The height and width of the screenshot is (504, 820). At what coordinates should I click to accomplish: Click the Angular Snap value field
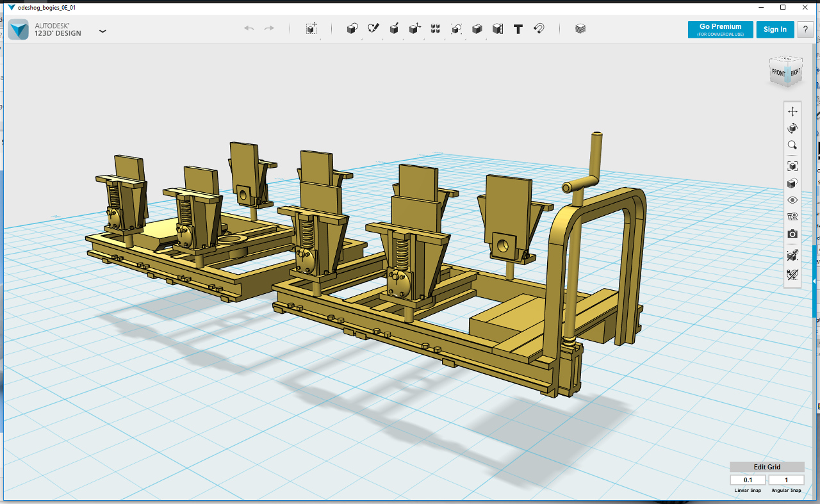point(786,480)
